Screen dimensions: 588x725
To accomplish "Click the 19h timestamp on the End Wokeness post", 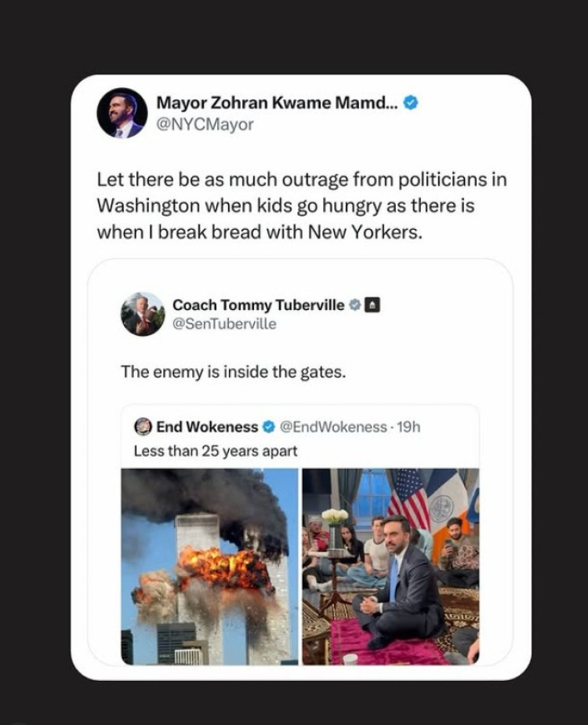I will [x=408, y=427].
